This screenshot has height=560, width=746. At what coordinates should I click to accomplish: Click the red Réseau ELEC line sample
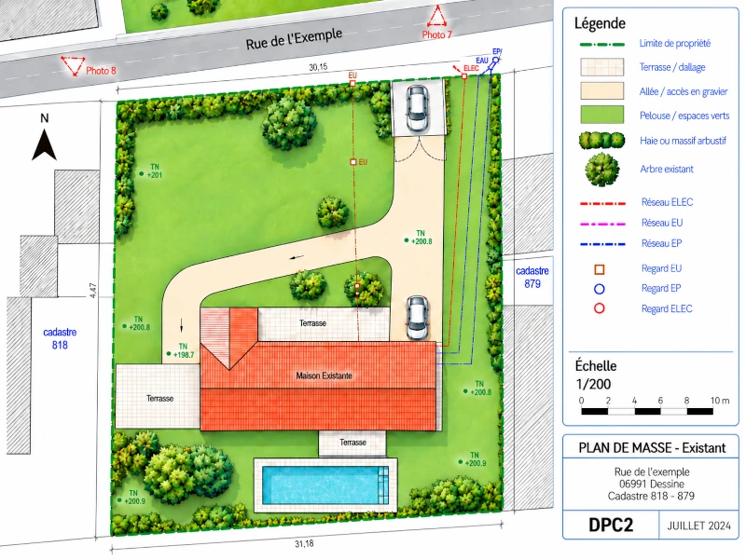click(602, 203)
